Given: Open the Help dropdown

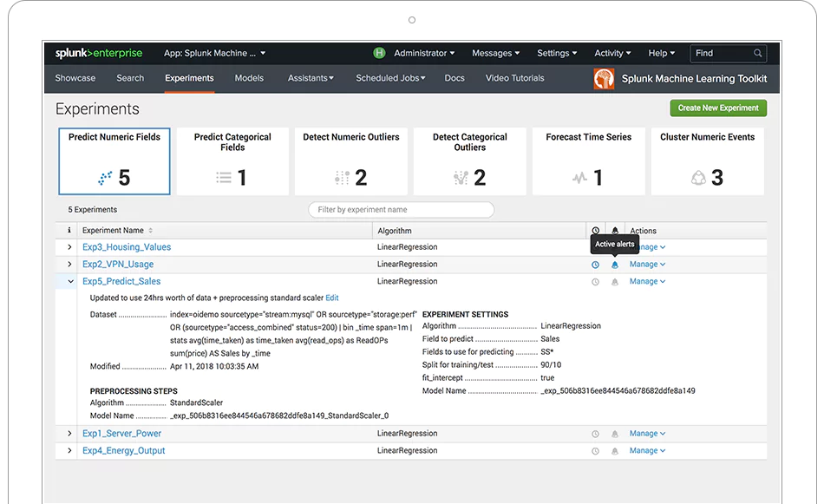Looking at the screenshot, I should pos(661,53).
